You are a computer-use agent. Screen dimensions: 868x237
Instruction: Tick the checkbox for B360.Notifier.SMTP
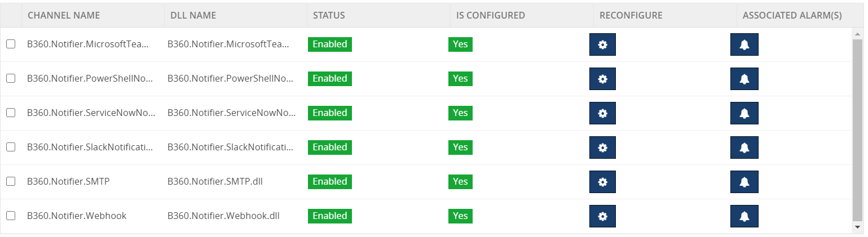click(x=11, y=181)
